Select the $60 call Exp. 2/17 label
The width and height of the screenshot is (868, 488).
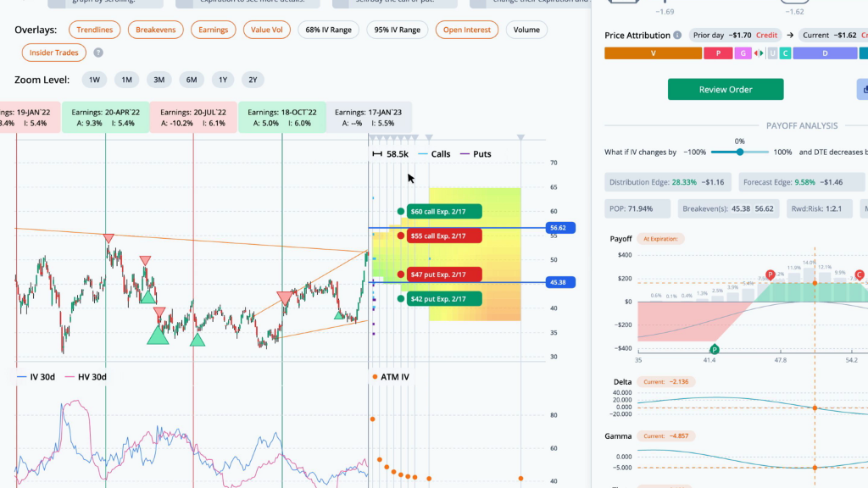tap(444, 211)
